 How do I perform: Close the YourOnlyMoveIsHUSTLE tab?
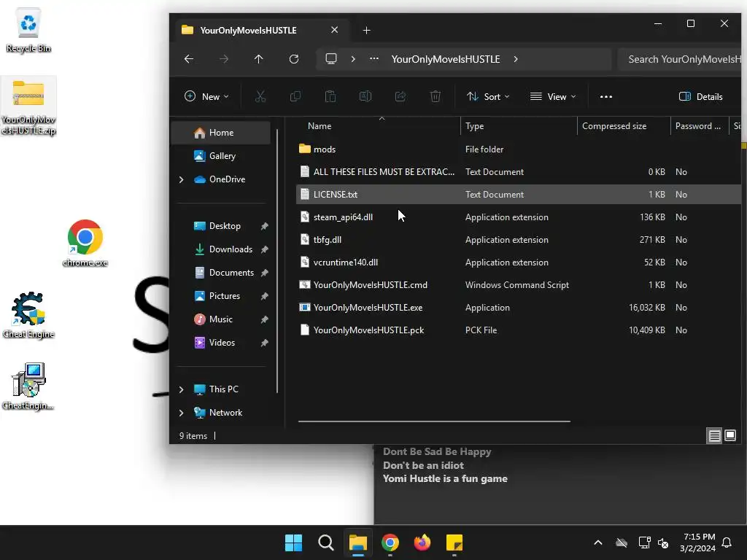334,30
